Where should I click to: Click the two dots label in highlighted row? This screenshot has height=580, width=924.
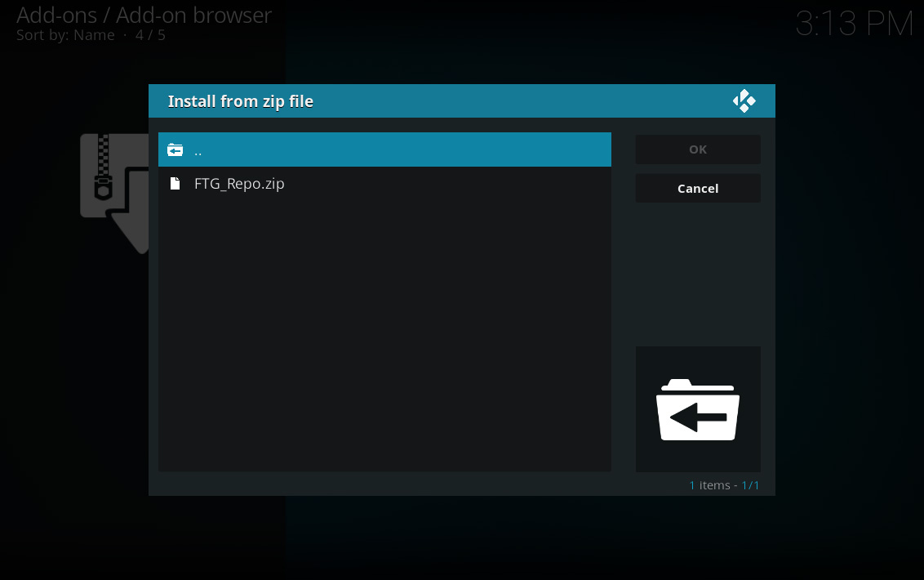tap(198, 154)
